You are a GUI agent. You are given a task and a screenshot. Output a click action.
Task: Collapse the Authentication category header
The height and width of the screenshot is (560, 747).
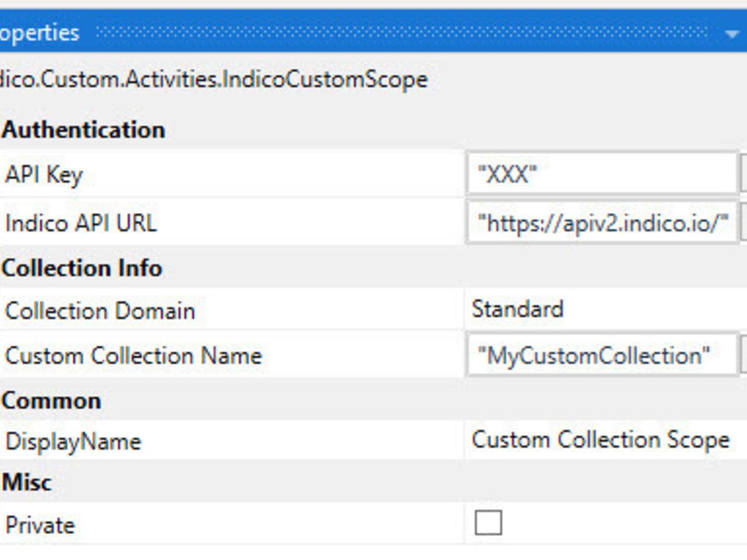pos(83,129)
